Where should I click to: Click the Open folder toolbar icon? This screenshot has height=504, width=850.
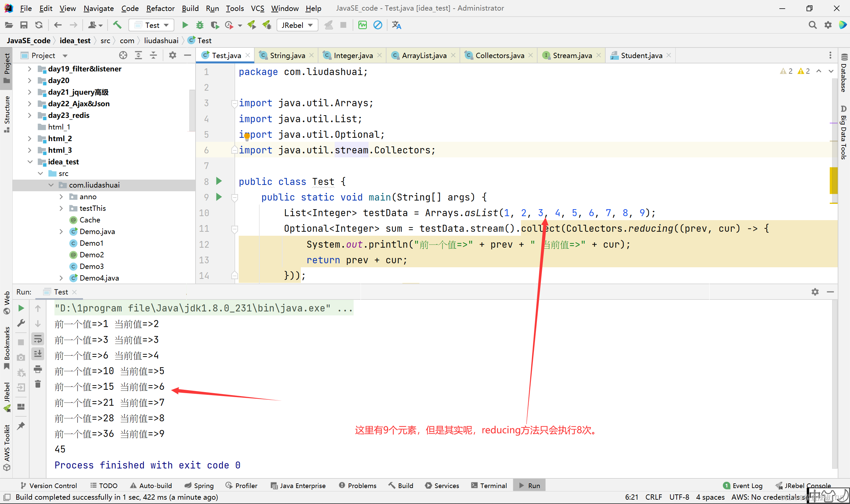coord(9,25)
